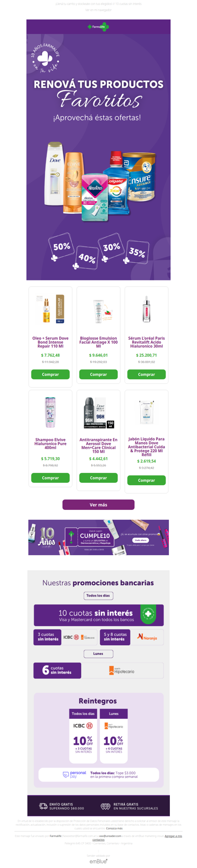Viewport: 197px width, 868px height.
Task: Open the Ver en mi navegador link
Action: (x=98, y=9)
